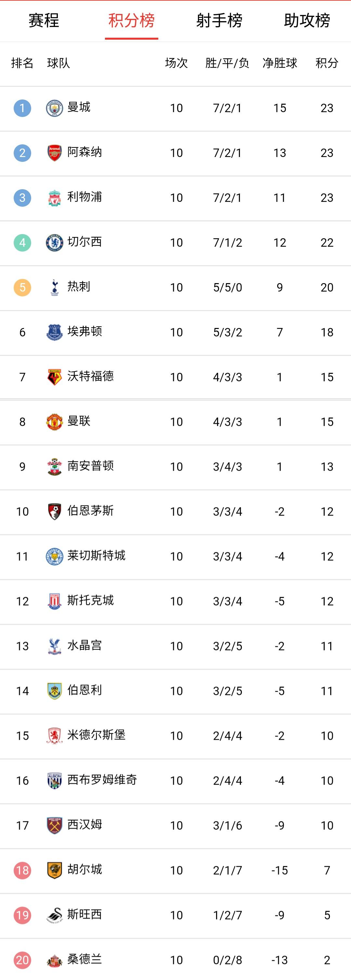Tap the 积分 column header
Image resolution: width=351 pixels, height=980 pixels.
(x=327, y=63)
